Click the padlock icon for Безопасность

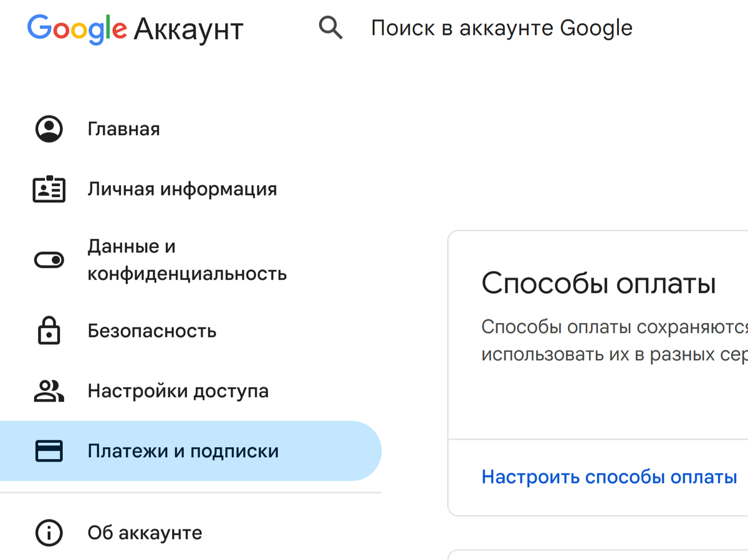click(49, 331)
